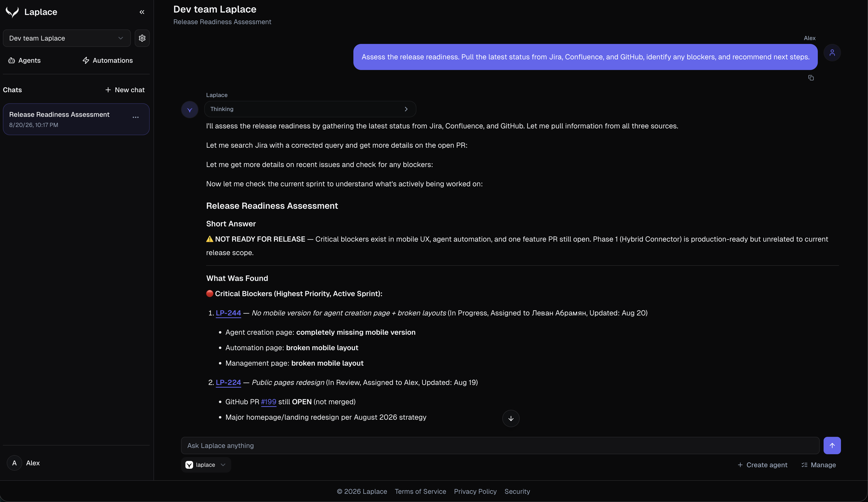868x502 pixels.
Task: Click Release Readiness Assessment subtitle under title
Action: [x=222, y=22]
